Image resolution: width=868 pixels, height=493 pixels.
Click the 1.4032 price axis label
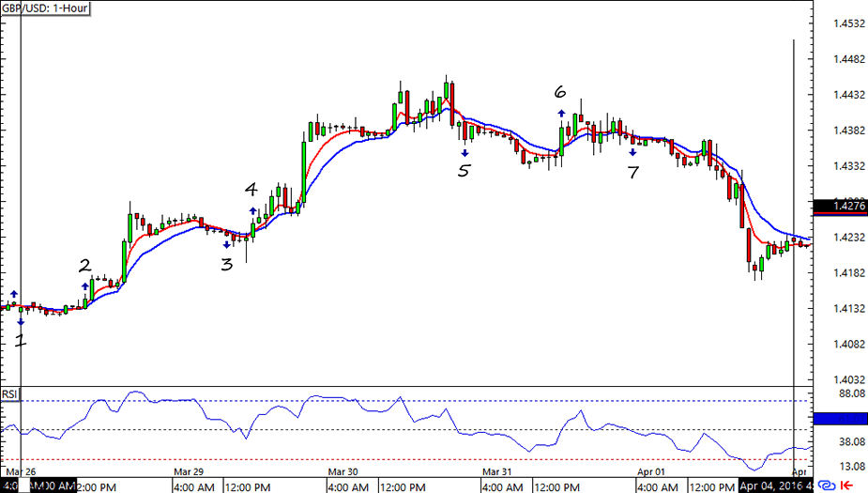pos(848,379)
